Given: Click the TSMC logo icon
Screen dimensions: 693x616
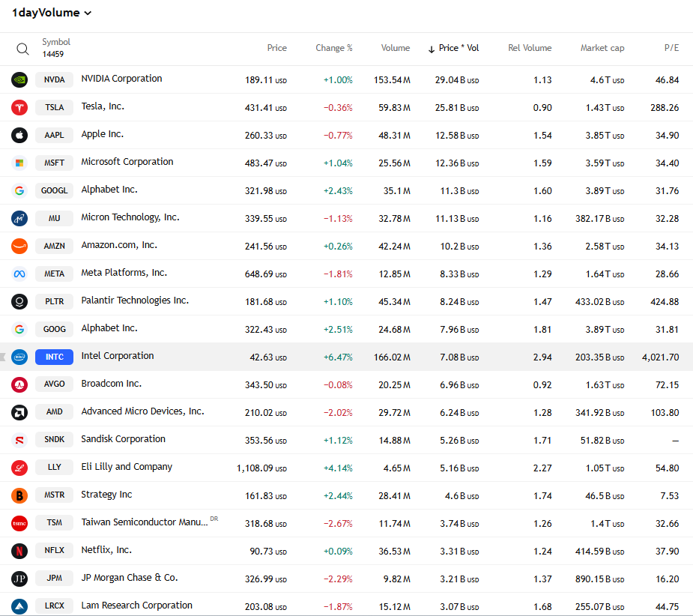Looking at the screenshot, I should pyautogui.click(x=19, y=523).
